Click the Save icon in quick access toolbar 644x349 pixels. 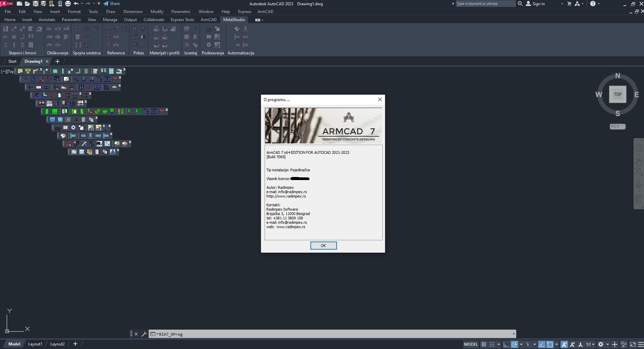tap(35, 4)
